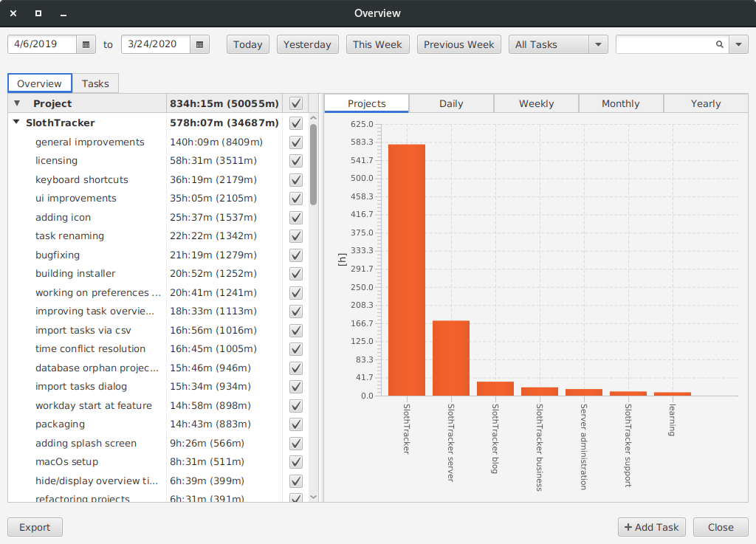The height and width of the screenshot is (544, 756).
Task: Select the Projects chart tab
Action: [x=366, y=103]
